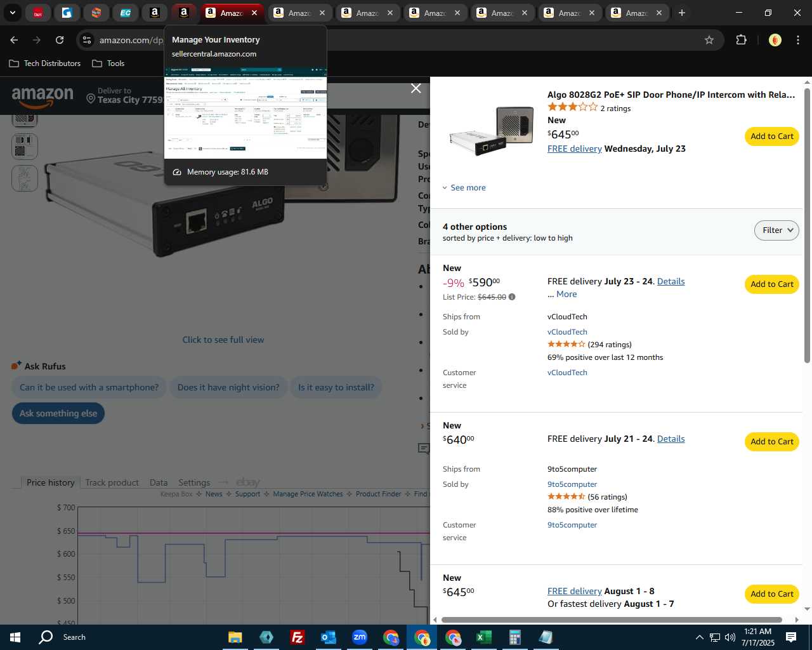Open Calculator from taskbar

point(514,637)
